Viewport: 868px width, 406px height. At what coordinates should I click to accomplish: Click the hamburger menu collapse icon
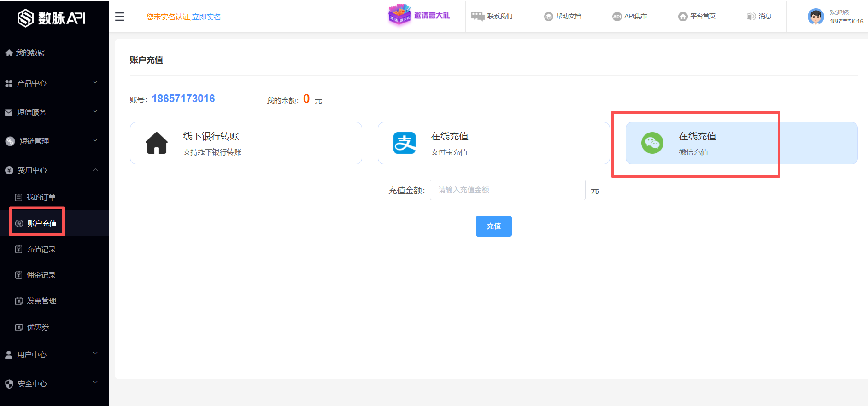120,17
